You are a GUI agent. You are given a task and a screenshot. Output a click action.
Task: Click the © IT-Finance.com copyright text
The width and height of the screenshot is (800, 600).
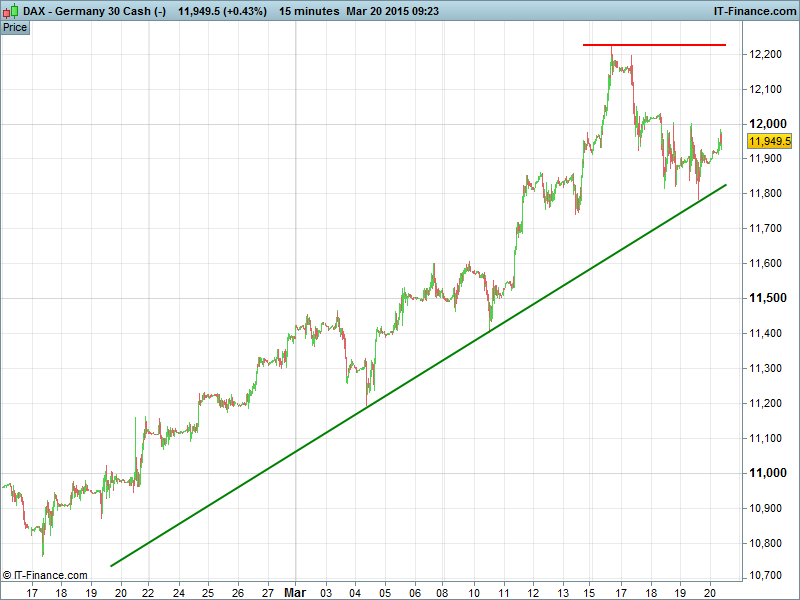tap(45, 575)
